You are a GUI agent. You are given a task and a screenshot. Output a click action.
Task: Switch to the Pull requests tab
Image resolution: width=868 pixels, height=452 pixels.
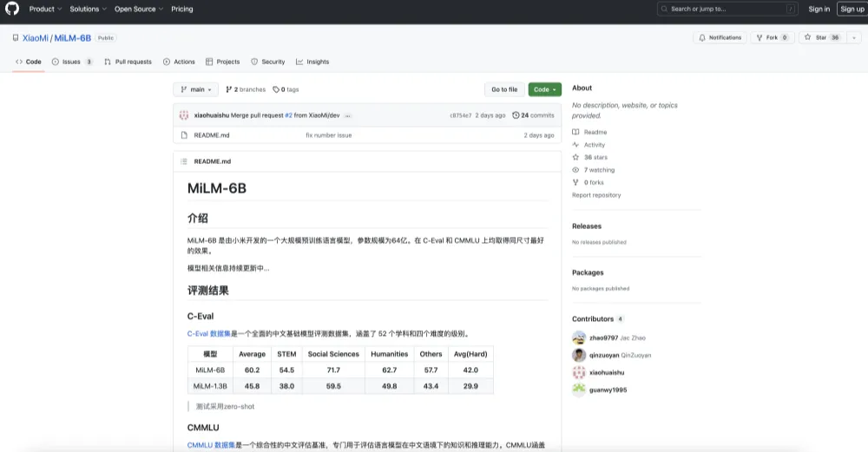128,62
